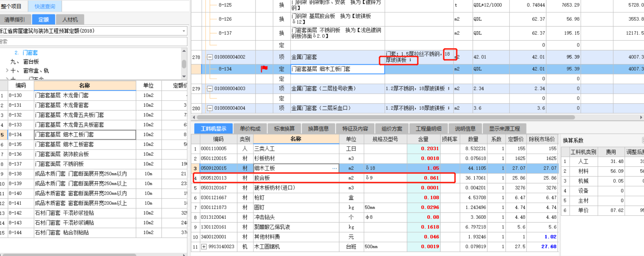Collapse item 010808004003 row
Viewport: 644px width, 256px height.
(210, 89)
